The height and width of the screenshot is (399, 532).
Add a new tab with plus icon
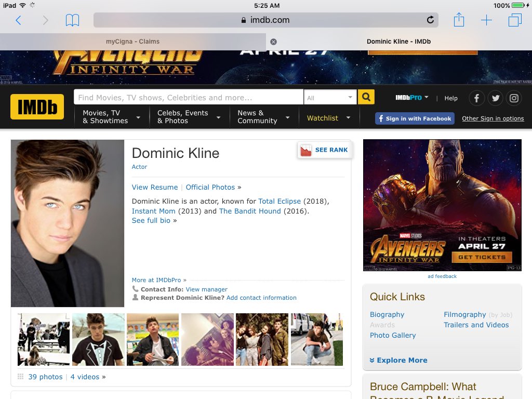click(486, 20)
